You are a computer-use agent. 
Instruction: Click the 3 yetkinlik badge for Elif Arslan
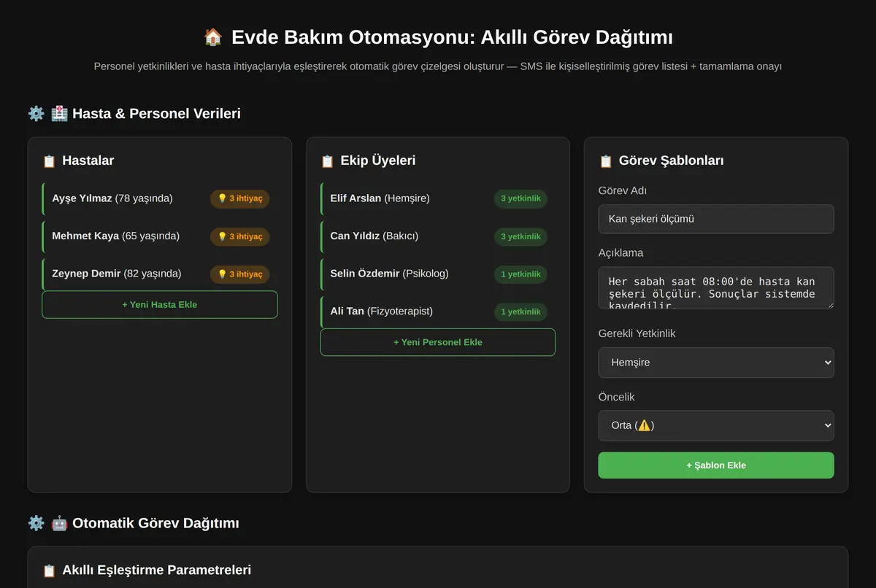click(520, 198)
